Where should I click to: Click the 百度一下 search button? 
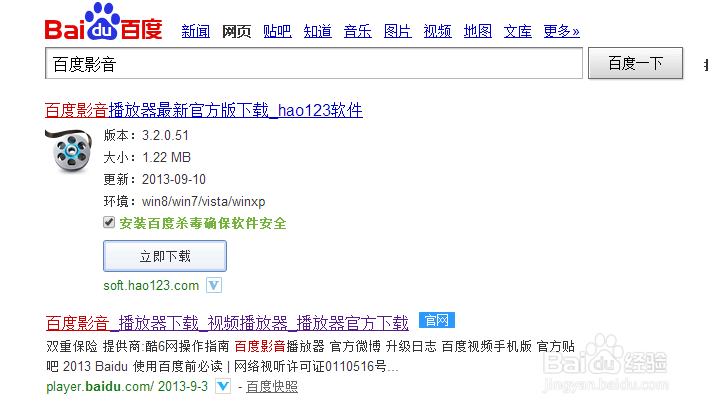(x=635, y=63)
